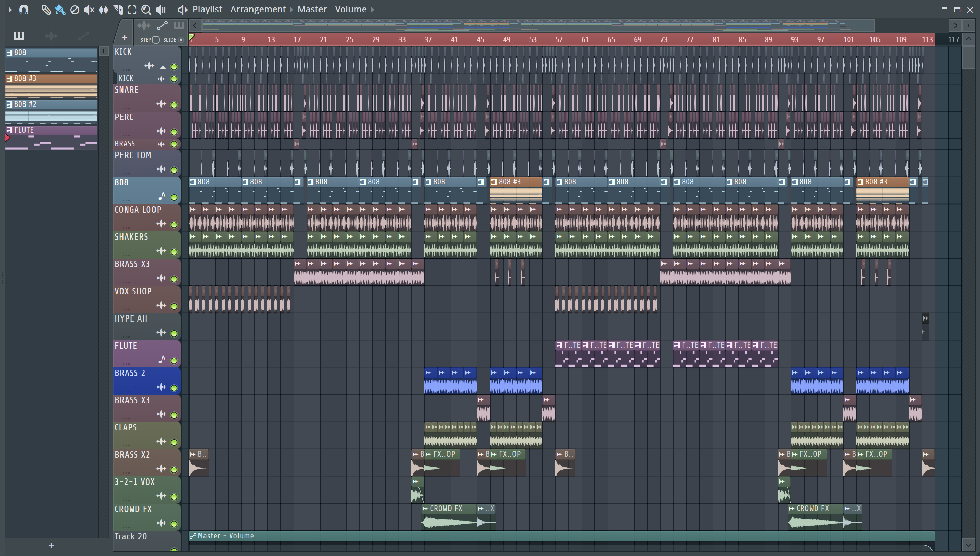Open first 808 clip menu icon
This screenshot has width=980, height=556.
pos(193,182)
